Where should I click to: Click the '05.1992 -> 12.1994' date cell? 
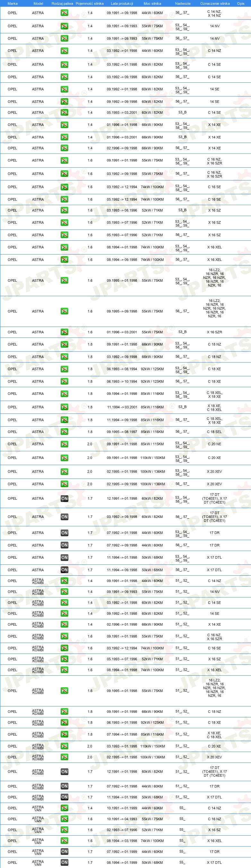pyautogui.click(x=122, y=199)
